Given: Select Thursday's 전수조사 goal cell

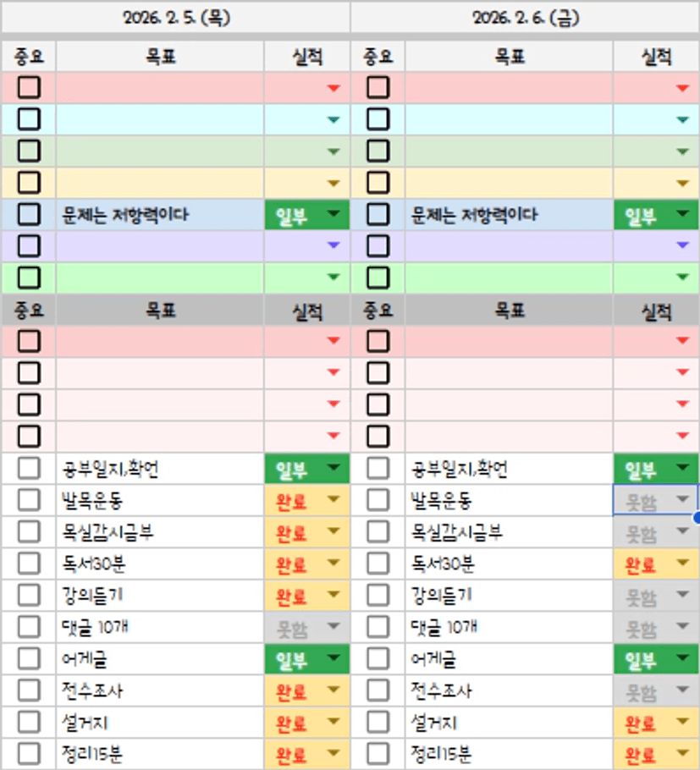Looking at the screenshot, I should (159, 690).
